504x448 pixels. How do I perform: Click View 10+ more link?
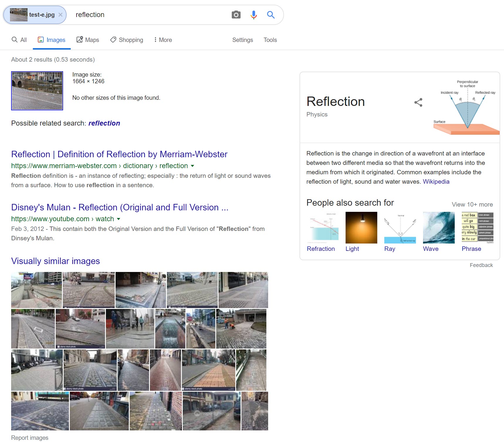(472, 204)
